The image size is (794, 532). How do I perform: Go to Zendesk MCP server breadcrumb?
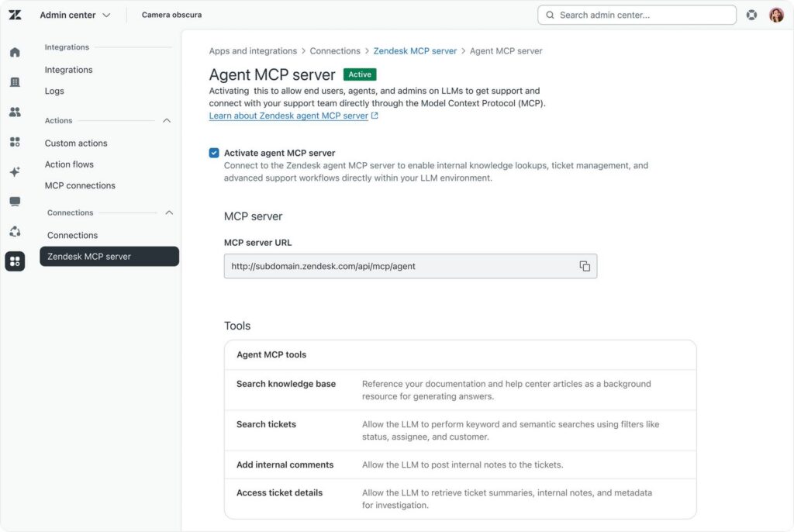(415, 51)
